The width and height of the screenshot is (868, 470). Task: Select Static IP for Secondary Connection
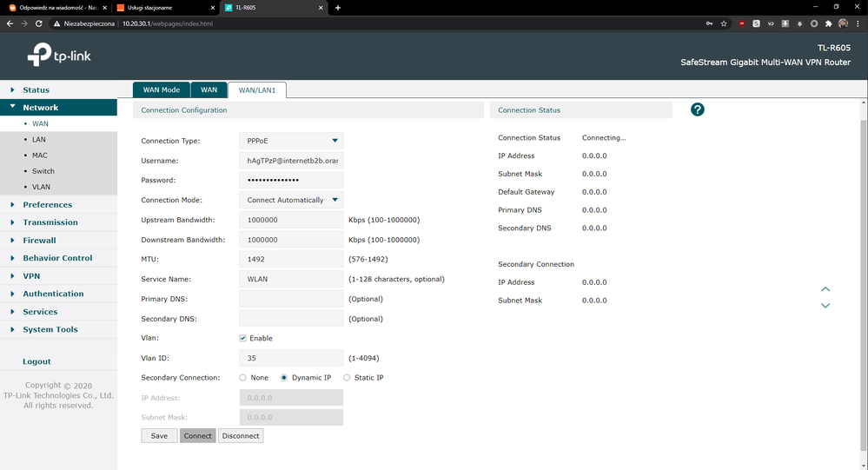click(348, 378)
